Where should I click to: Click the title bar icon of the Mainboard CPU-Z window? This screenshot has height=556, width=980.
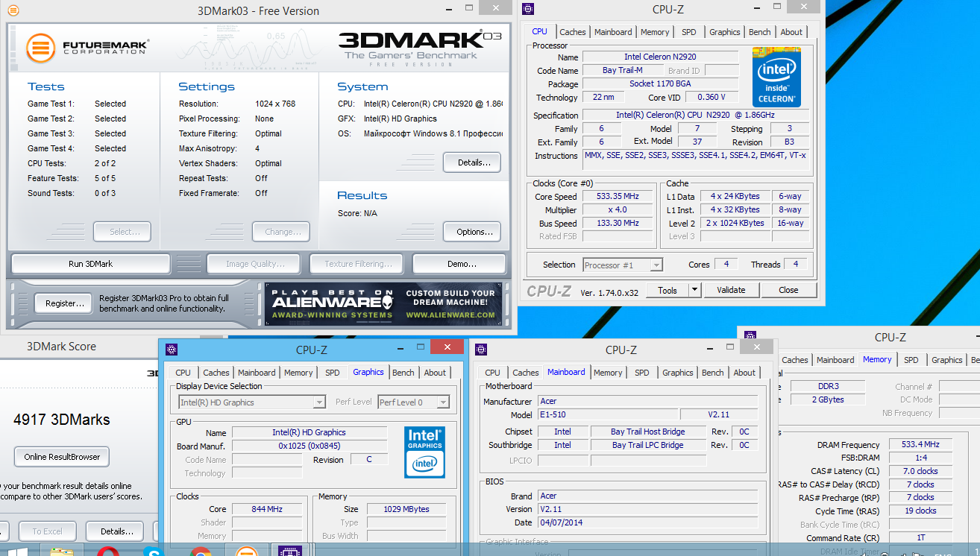pos(481,349)
